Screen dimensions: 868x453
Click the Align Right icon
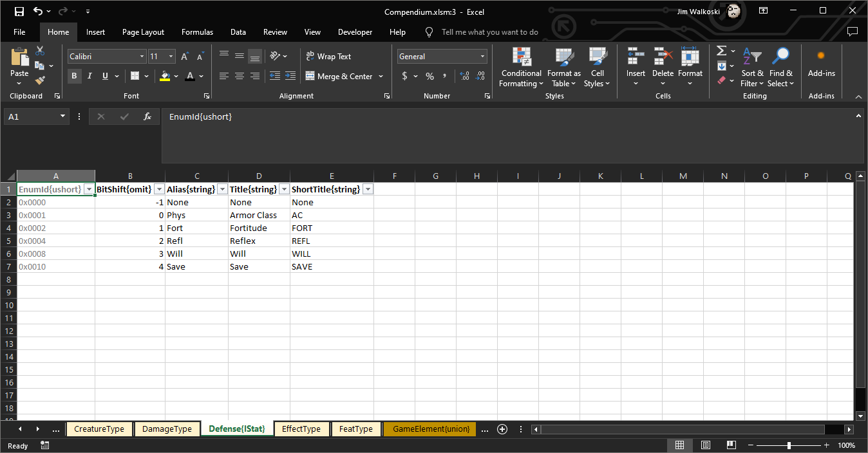coord(255,76)
